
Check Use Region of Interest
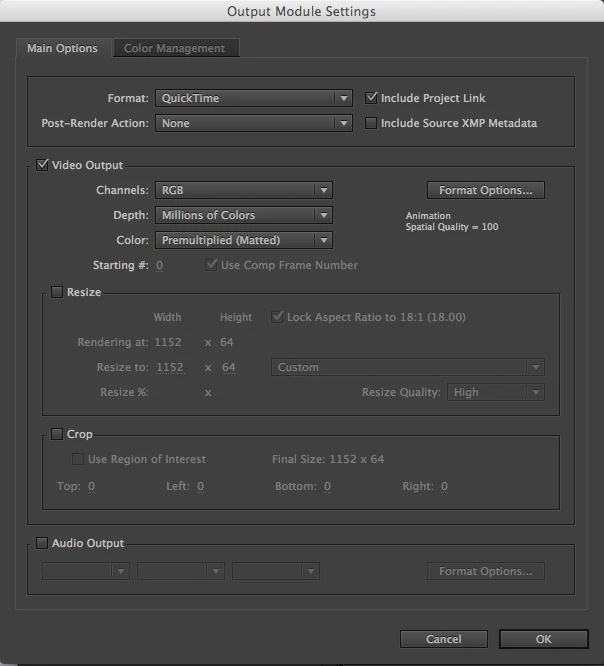78,459
